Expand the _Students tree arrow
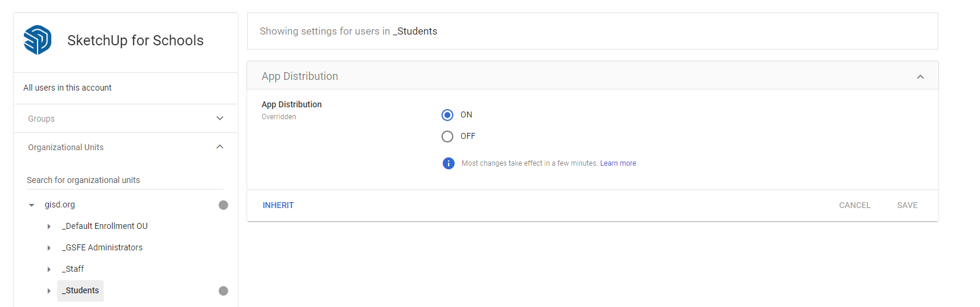980x307 pixels. [x=49, y=291]
